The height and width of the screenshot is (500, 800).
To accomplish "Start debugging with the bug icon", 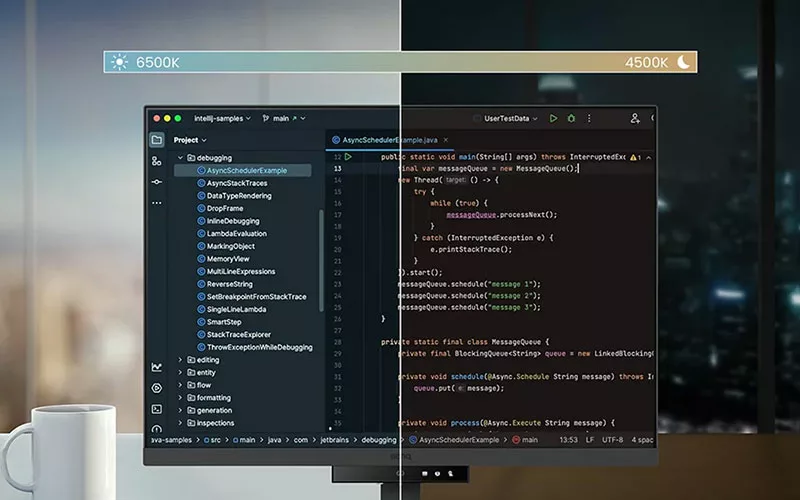I will [x=571, y=118].
